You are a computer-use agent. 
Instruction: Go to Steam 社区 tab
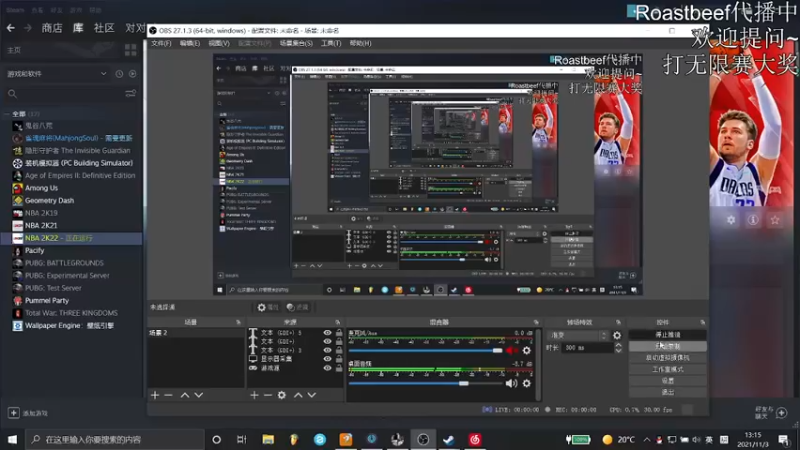[x=104, y=28]
